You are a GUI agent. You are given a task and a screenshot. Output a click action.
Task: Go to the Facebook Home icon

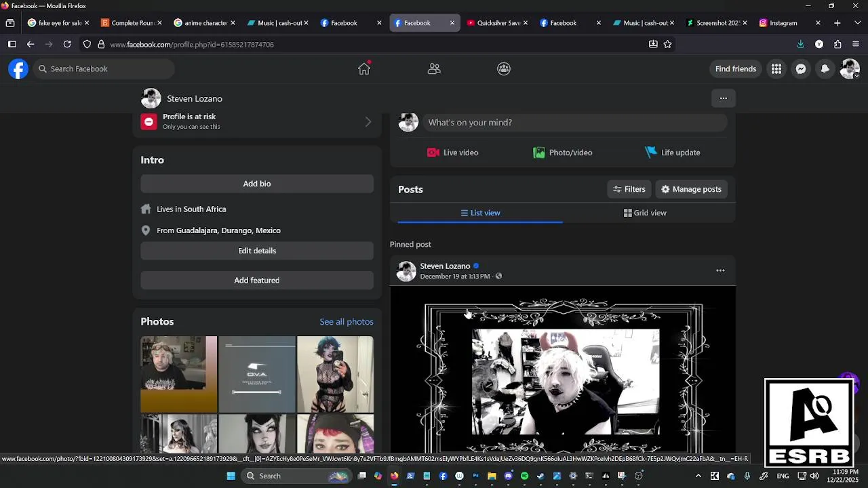pos(364,68)
